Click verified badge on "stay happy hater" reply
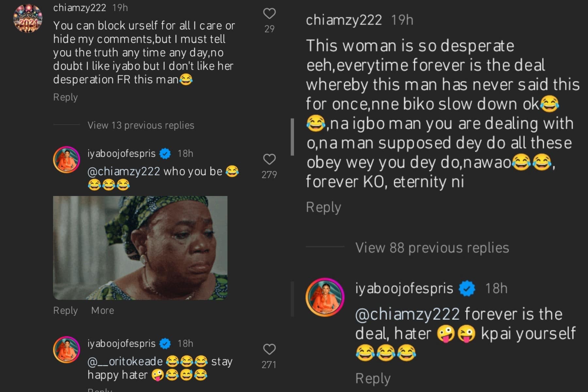This screenshot has height=392, width=588. 165,344
